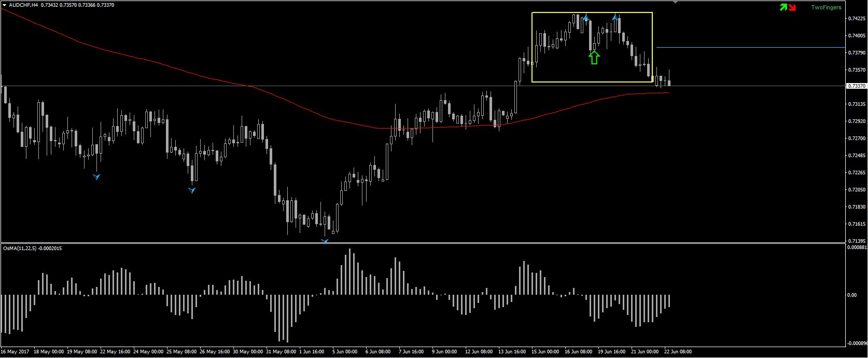Image resolution: width=868 pixels, height=358 pixels.
Task: Click price scale value 0.74005
Action: point(856,35)
